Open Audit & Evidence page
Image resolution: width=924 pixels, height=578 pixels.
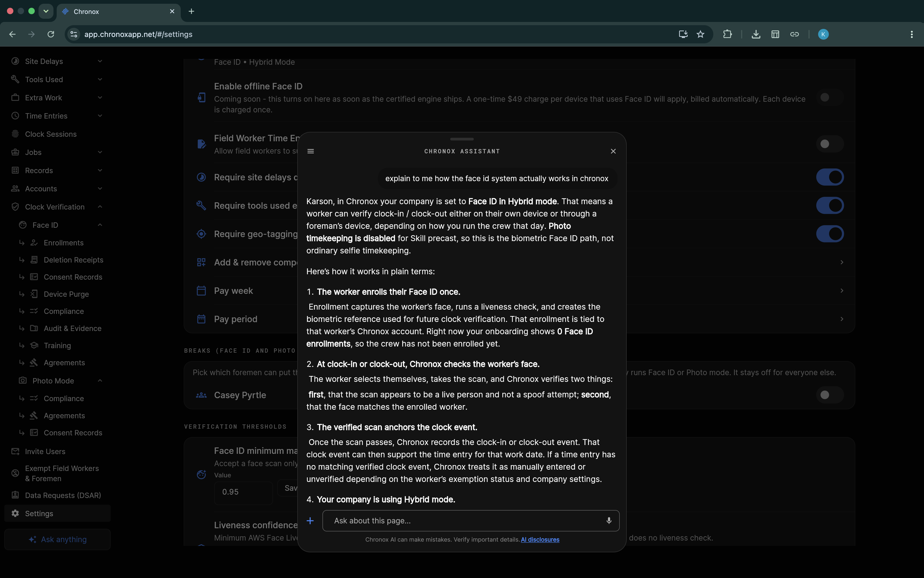click(x=72, y=328)
